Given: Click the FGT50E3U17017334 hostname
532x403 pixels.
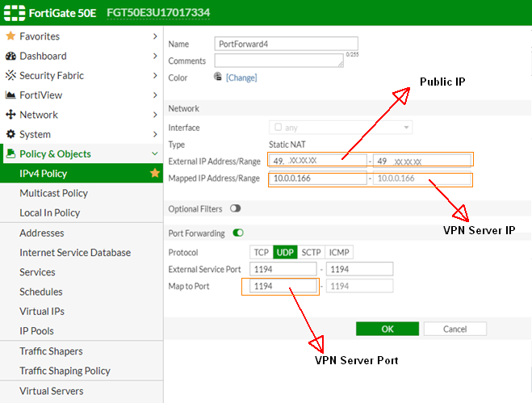Looking at the screenshot, I should 158,13.
